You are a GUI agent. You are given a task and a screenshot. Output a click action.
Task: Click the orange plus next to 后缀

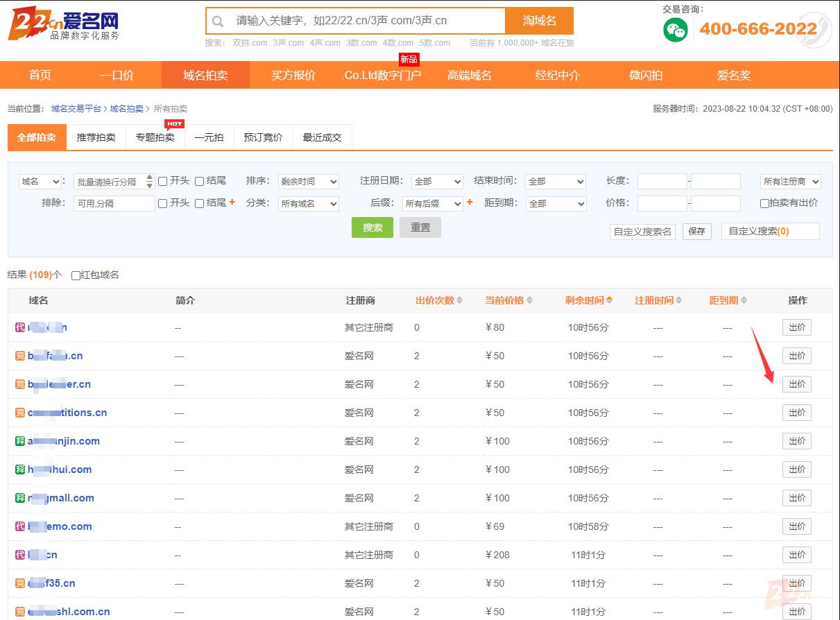[470, 203]
